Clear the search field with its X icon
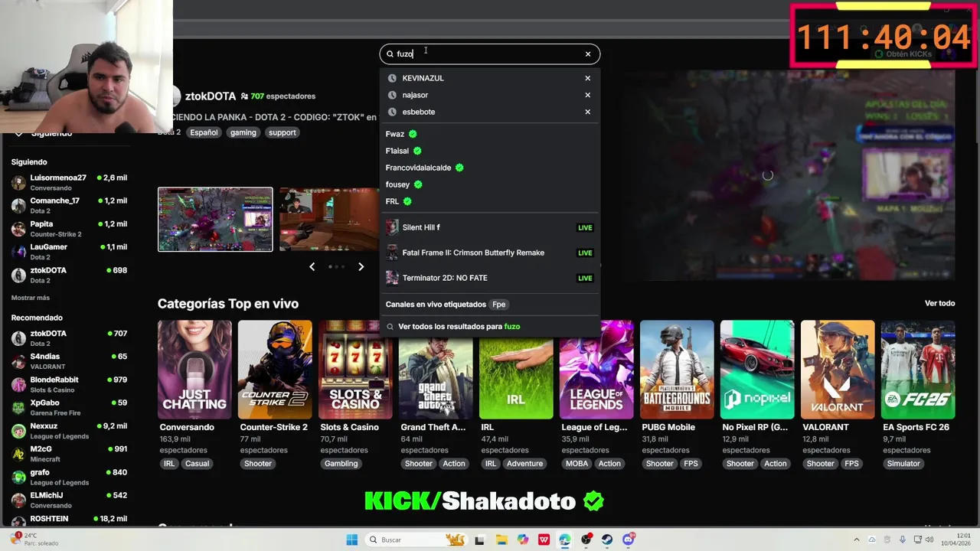Viewport: 980px width, 551px height. 588,54
